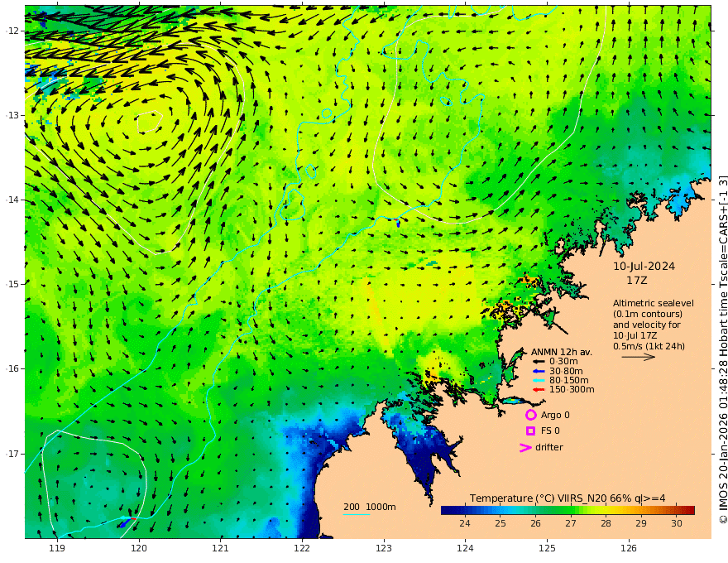Click the colorbar tick label '27'
The width and height of the screenshot is (728, 563).
click(x=571, y=523)
